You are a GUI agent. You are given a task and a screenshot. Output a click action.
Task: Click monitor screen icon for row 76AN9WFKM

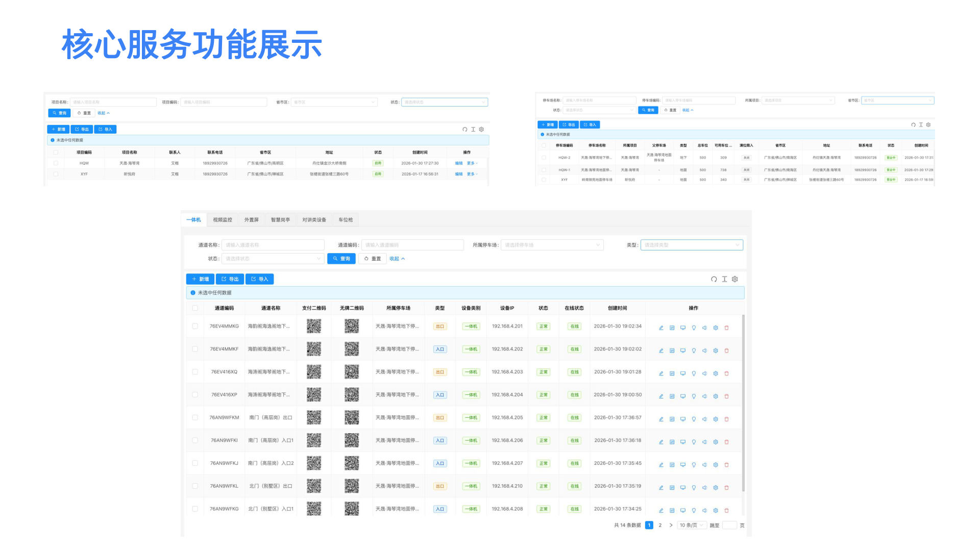point(683,419)
